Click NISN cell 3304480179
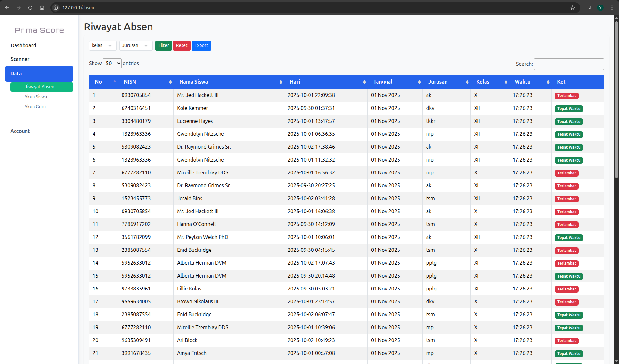This screenshot has height=364, width=619. pyautogui.click(x=136, y=121)
